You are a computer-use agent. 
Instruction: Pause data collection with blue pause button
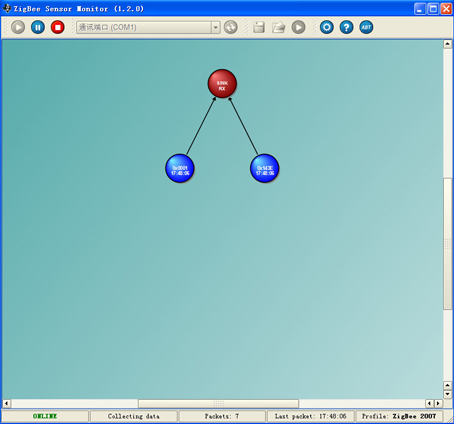pyautogui.click(x=38, y=27)
